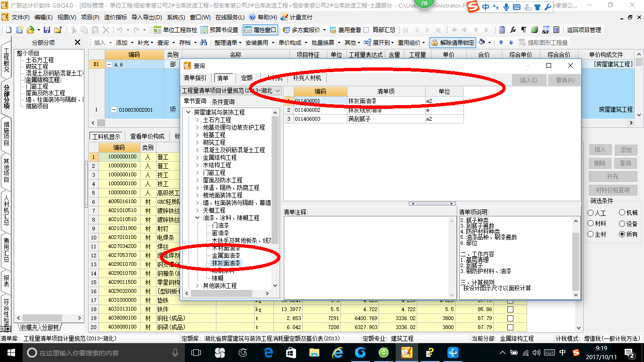The width and height of the screenshot is (644, 362).
Task: Click the Sogou wrench settings icon
Action: [x=547, y=7]
